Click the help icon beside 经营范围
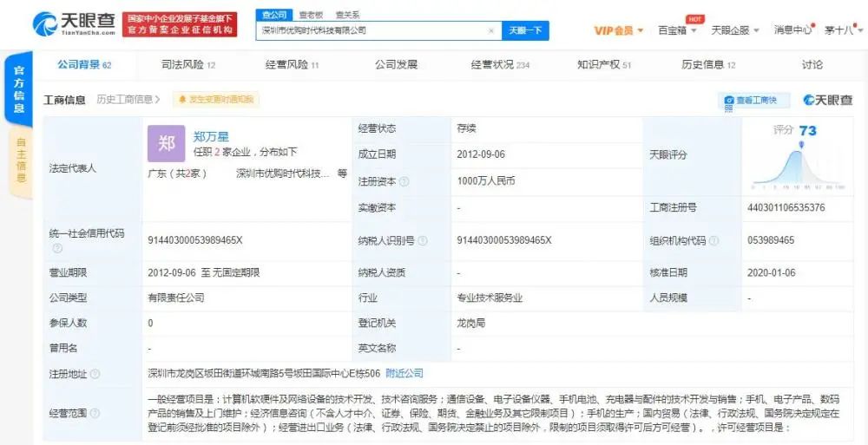 coord(95,413)
